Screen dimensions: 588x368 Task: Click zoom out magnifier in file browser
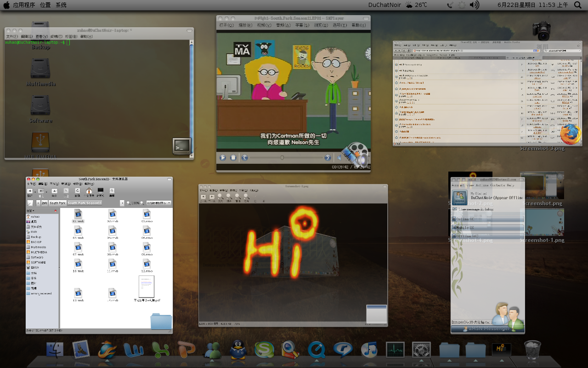[128, 203]
